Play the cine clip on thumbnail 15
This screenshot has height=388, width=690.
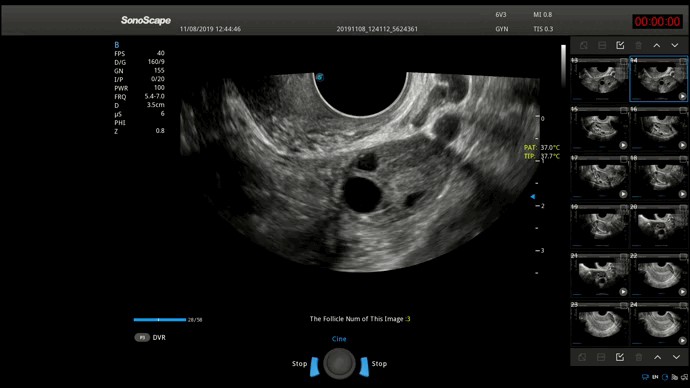623,145
